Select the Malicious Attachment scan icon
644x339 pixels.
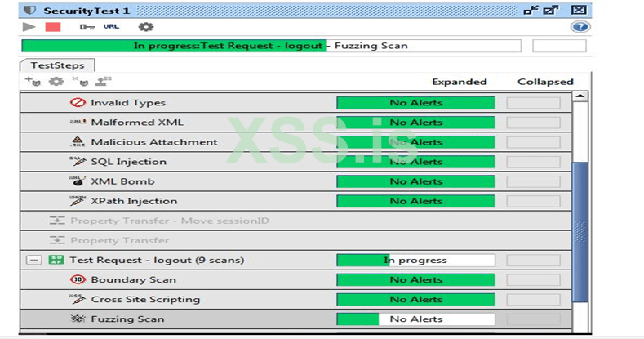(x=78, y=142)
